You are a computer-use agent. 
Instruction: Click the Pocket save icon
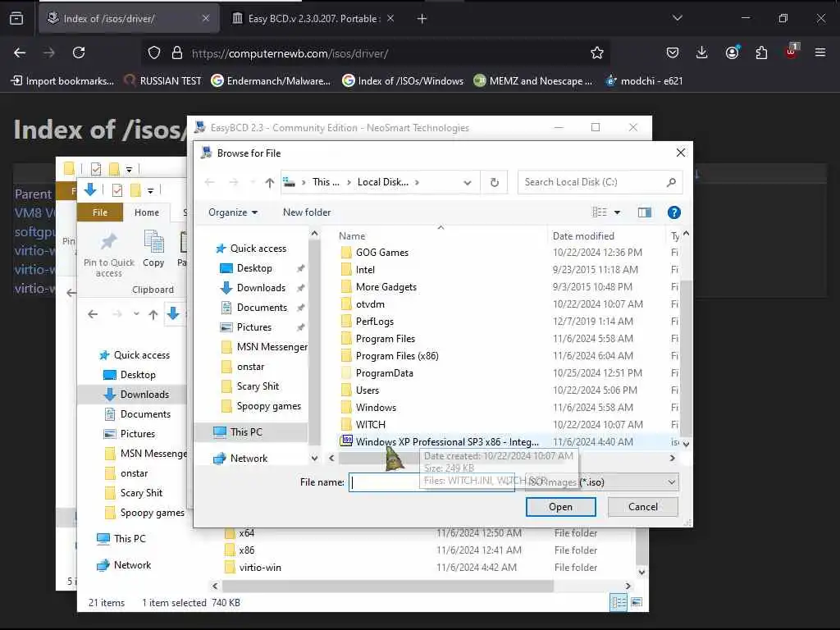[673, 52]
